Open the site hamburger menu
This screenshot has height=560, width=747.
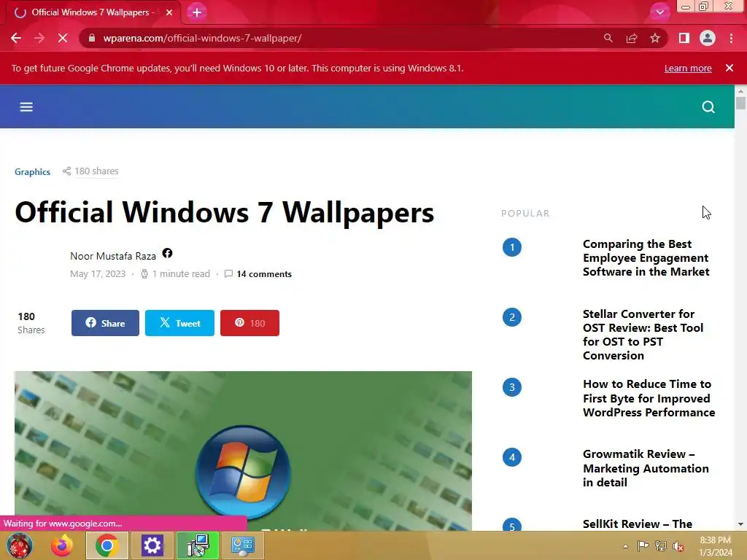point(26,106)
